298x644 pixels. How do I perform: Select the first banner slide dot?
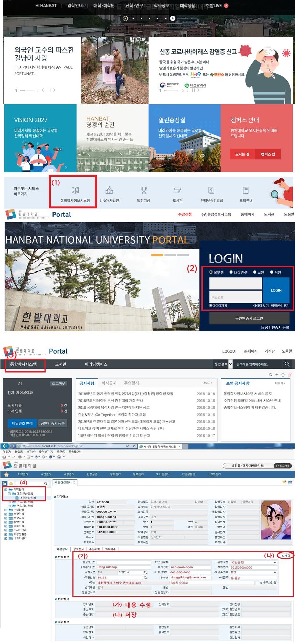click(125, 18)
